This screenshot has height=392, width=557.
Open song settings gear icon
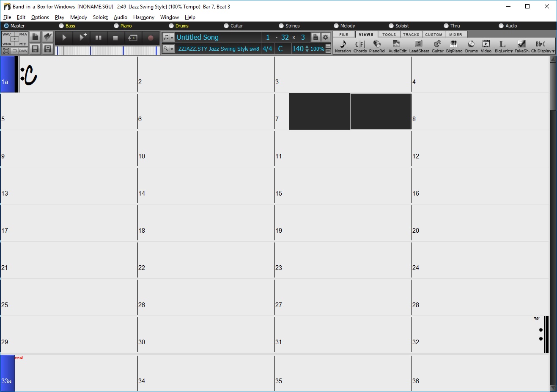tap(325, 37)
